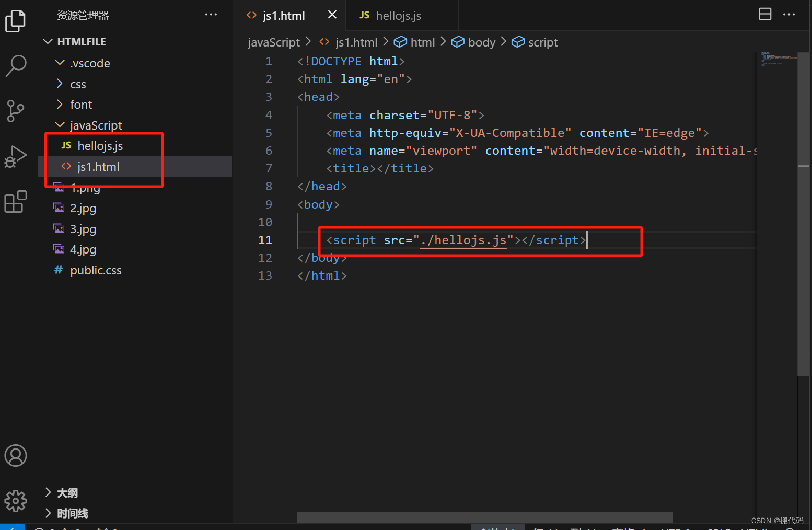Open the 4.jpg image file
Screen dimensions: 812x530
click(x=135, y=249)
